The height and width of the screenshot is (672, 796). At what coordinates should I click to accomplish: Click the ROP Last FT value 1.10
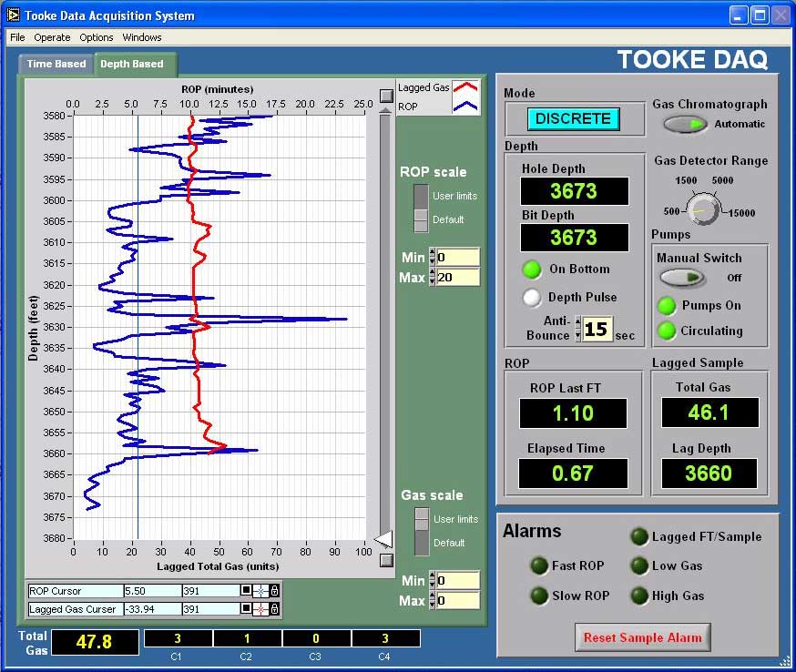pyautogui.click(x=573, y=413)
